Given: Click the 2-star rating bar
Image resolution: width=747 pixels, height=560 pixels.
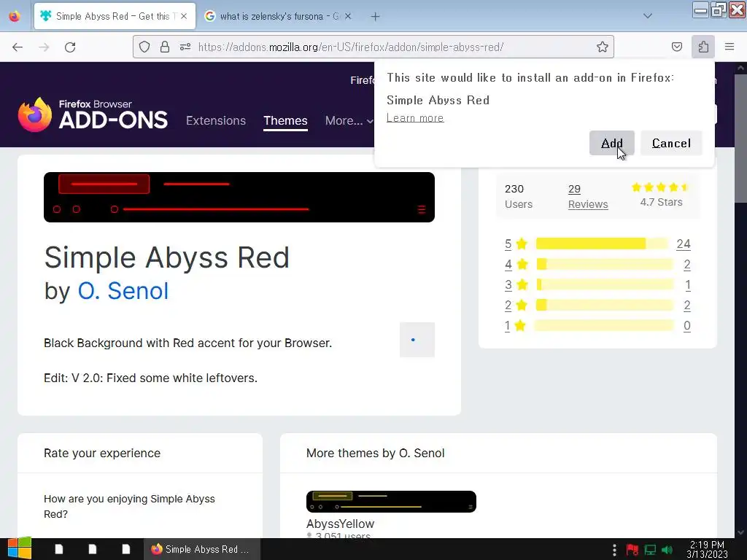Looking at the screenshot, I should click(x=604, y=306).
